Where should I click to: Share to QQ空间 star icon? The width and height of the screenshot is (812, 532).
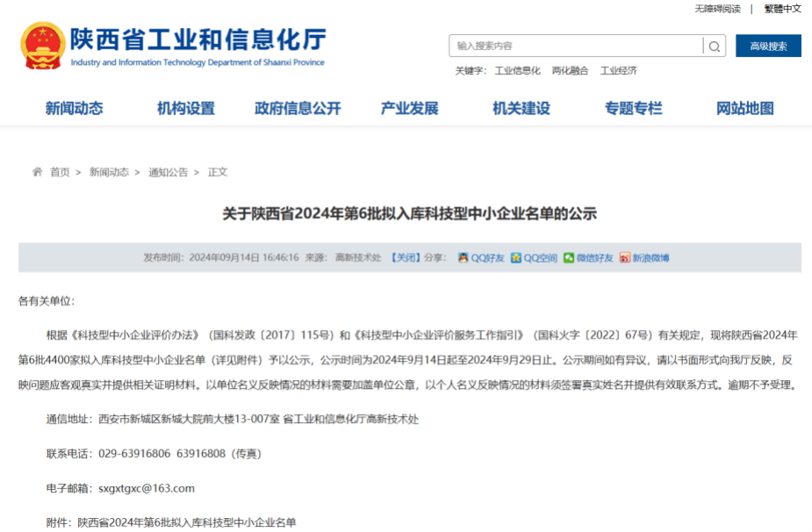tap(516, 258)
